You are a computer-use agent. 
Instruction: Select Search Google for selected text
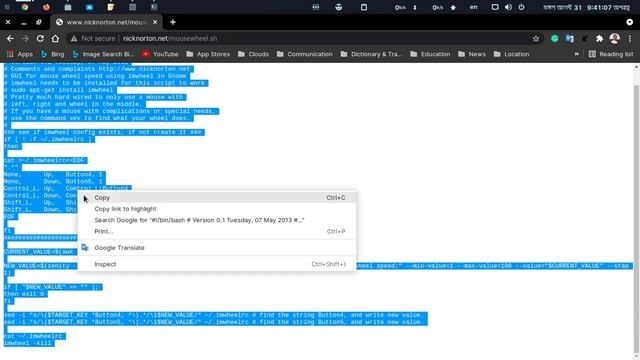217,220
